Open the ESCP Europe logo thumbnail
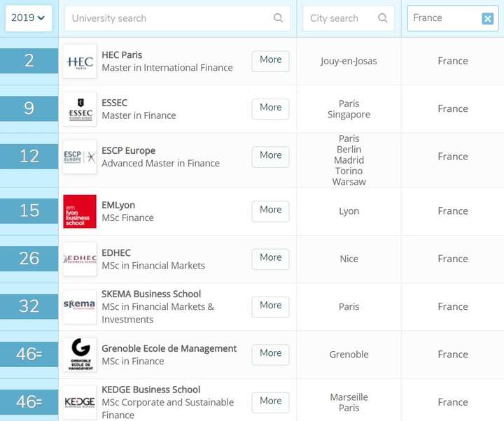Viewport: 504px width, 421px height. click(x=80, y=157)
